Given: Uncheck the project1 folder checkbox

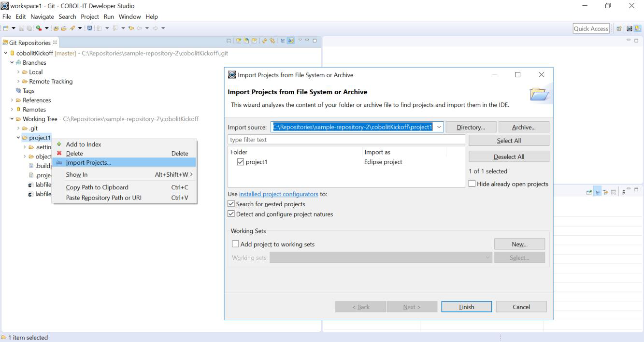Looking at the screenshot, I should (241, 162).
